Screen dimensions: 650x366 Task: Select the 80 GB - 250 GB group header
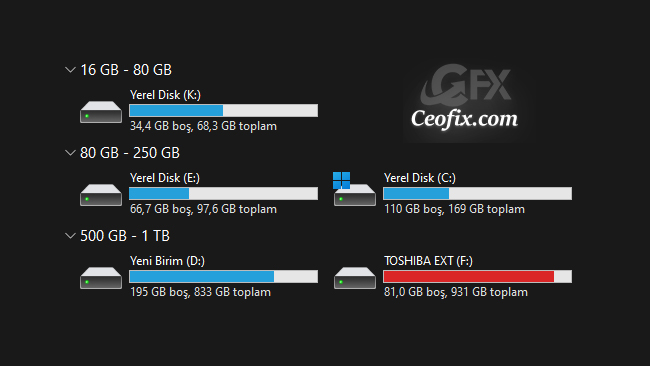point(130,153)
